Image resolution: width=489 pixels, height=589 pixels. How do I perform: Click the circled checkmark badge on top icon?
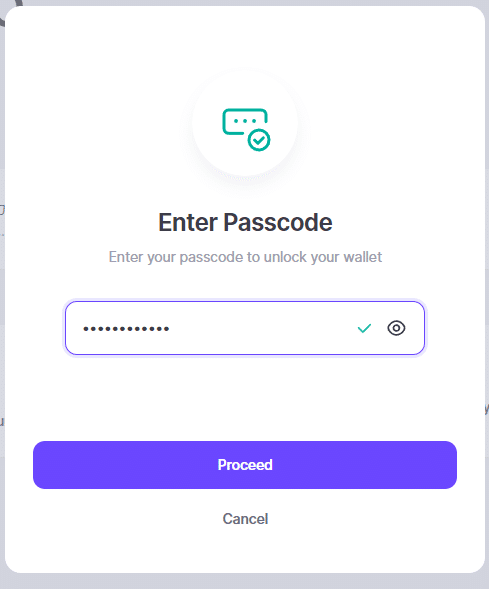click(x=259, y=140)
